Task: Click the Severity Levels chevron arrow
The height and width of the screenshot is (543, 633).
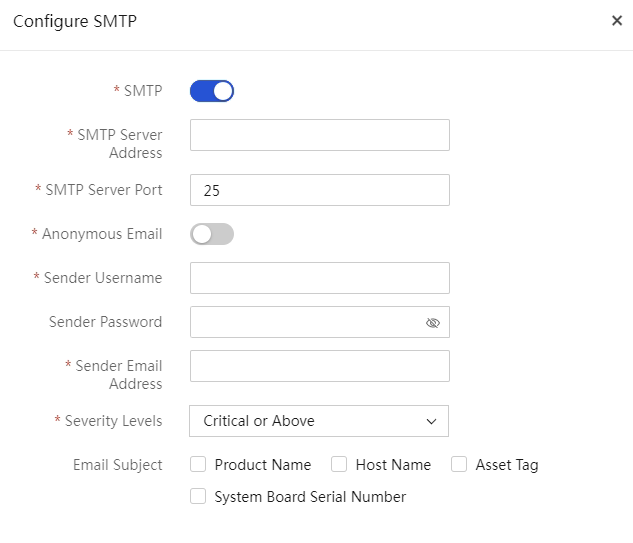Action: (431, 421)
